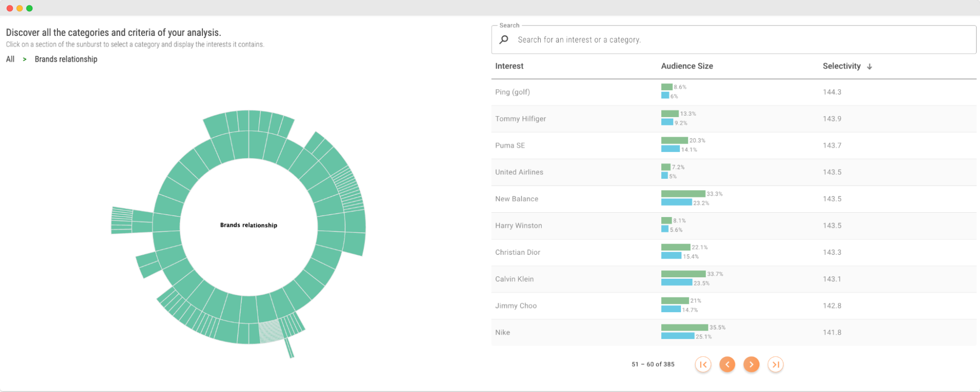Select the Brands relationship breadcrumb
Viewport: 980px width, 392px height.
(x=66, y=59)
